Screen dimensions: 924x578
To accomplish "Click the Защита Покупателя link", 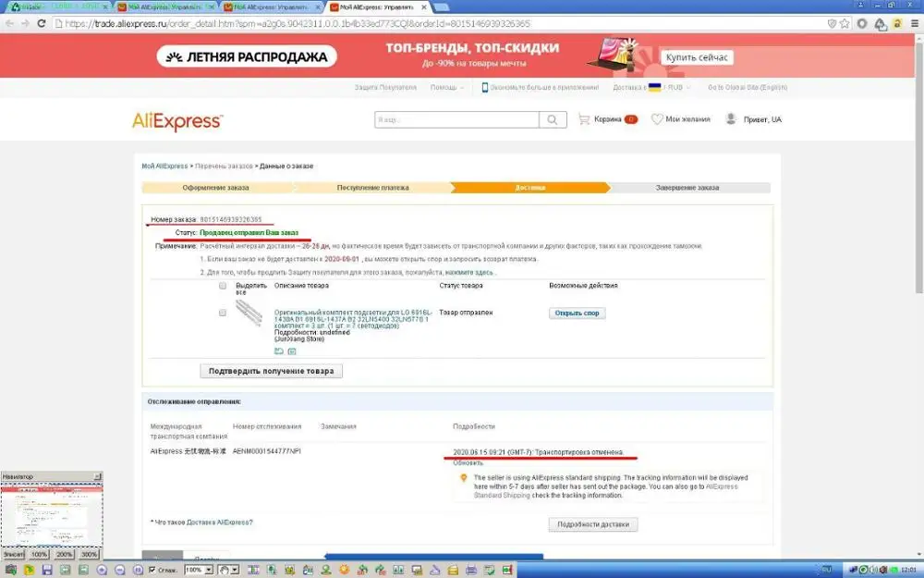I will point(384,87).
